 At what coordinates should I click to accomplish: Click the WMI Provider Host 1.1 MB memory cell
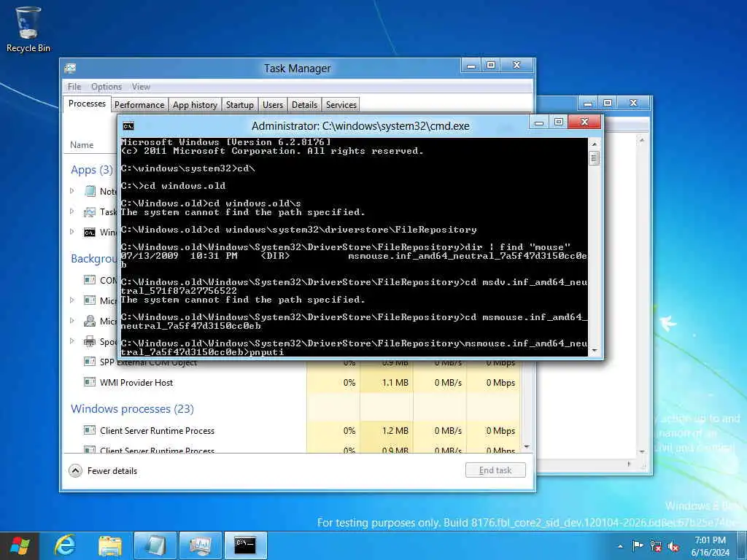387,382
